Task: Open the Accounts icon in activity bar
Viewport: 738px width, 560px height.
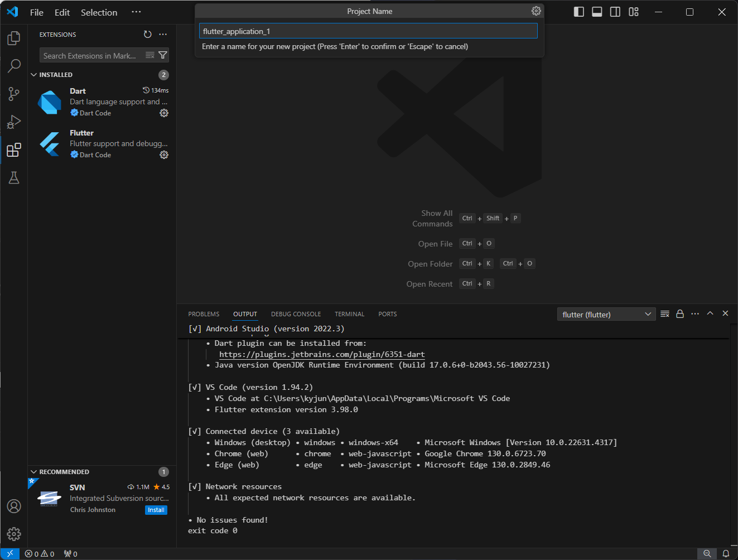Action: pos(14,506)
